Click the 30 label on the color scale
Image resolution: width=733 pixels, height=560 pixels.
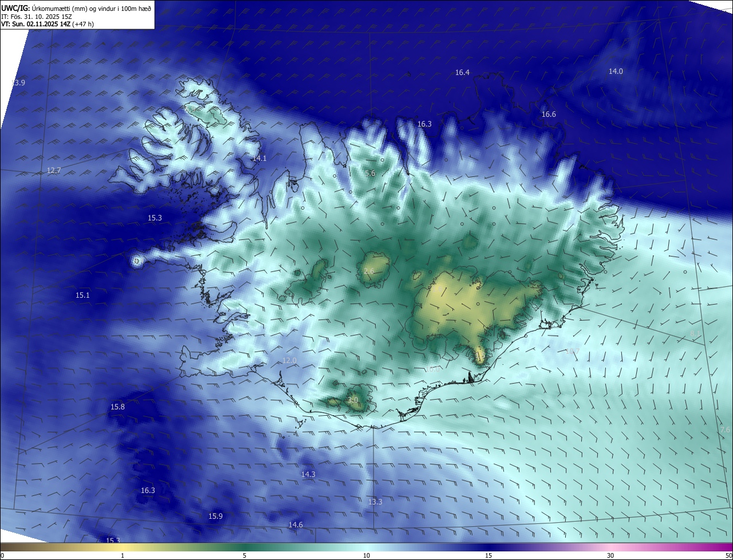pos(610,555)
